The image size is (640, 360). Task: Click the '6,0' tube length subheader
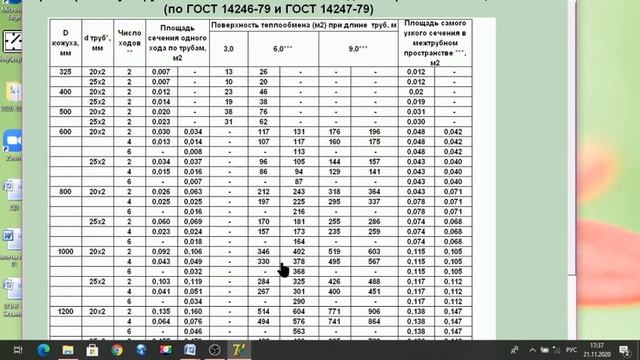point(283,49)
